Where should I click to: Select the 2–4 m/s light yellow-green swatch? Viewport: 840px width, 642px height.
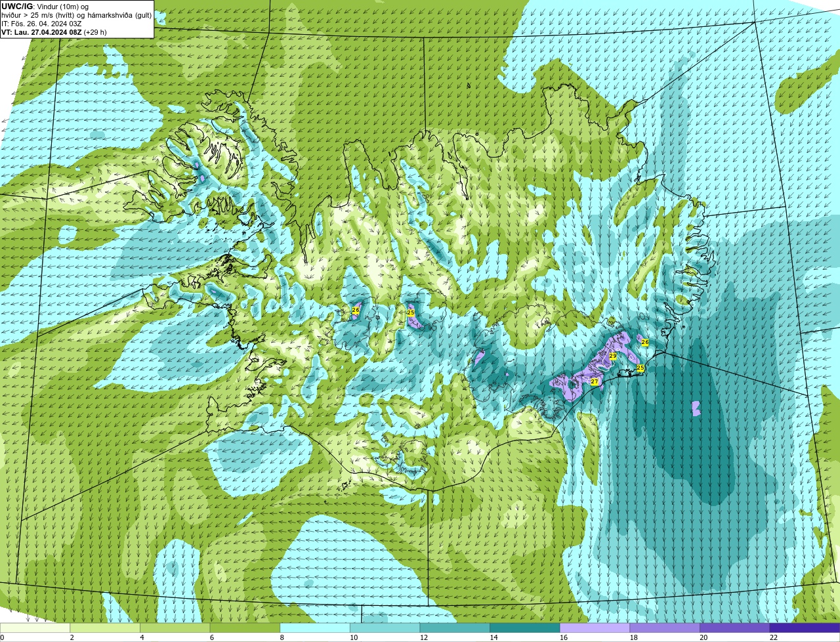pos(105,628)
